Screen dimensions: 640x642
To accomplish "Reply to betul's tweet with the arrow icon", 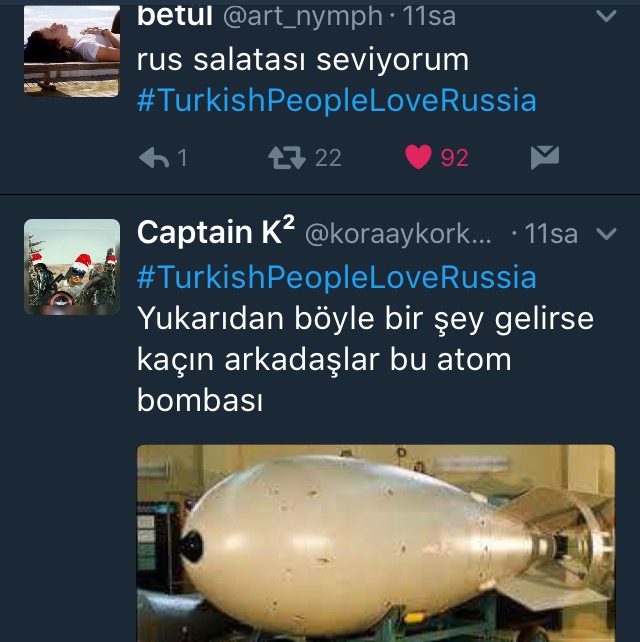I will pos(154,158).
